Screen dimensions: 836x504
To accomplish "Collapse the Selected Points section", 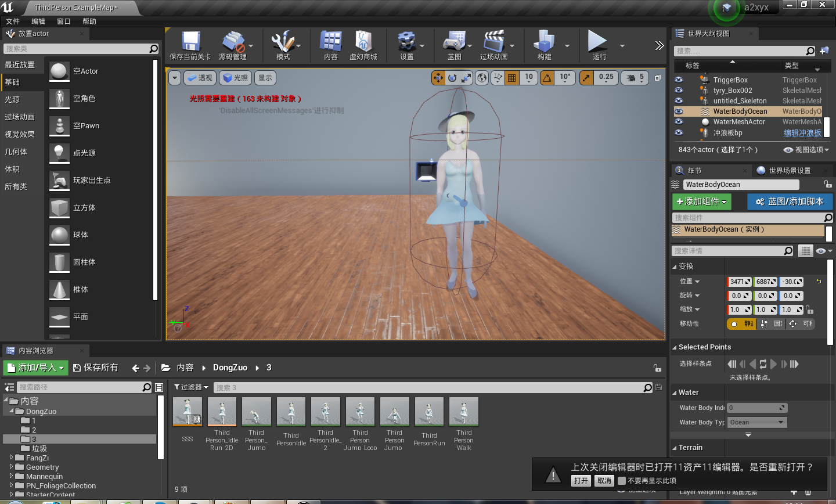I will (675, 347).
